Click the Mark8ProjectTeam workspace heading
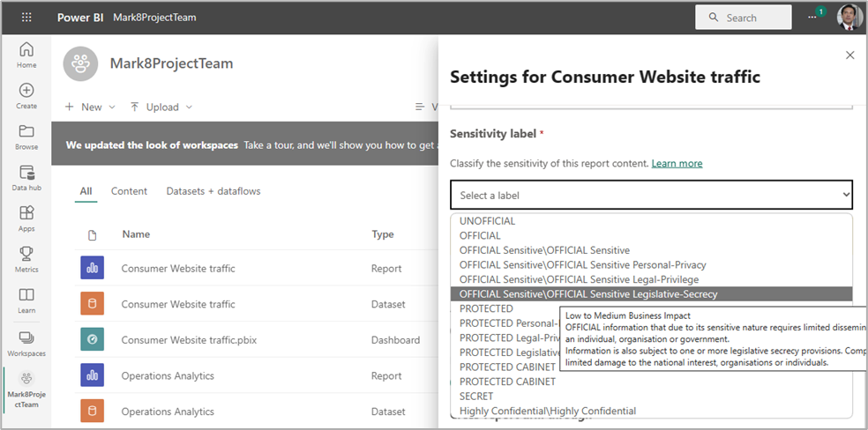Image resolution: width=868 pixels, height=430 pixels. (172, 63)
